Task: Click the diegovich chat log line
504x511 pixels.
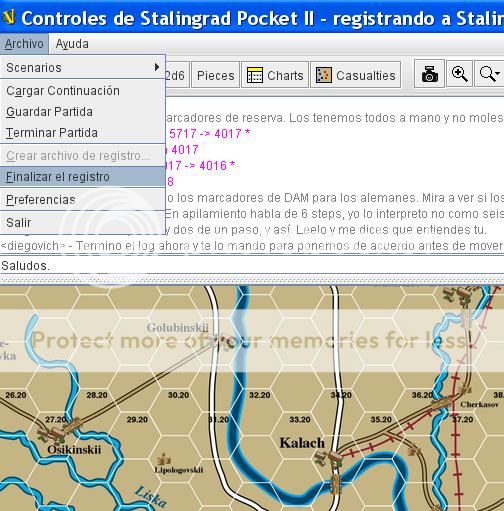Action: pyautogui.click(x=252, y=246)
